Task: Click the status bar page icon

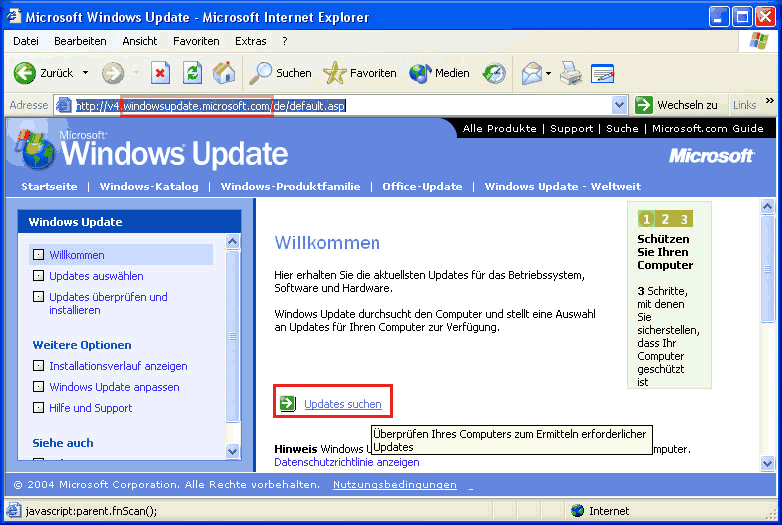Action: [14, 511]
